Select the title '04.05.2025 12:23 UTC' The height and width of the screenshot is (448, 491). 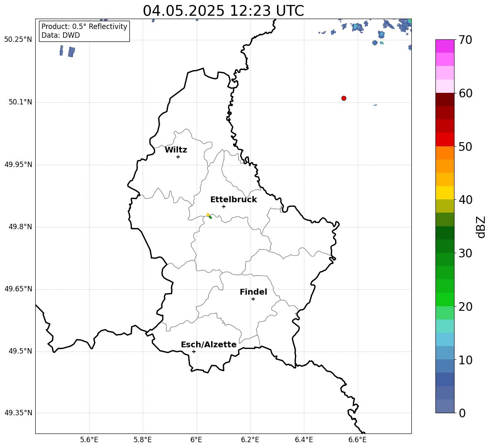(223, 10)
